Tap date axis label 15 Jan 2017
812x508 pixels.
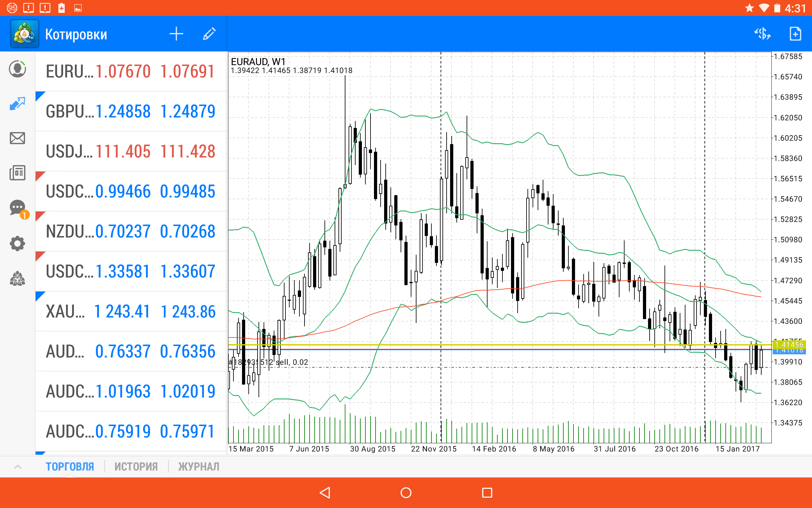pos(737,449)
